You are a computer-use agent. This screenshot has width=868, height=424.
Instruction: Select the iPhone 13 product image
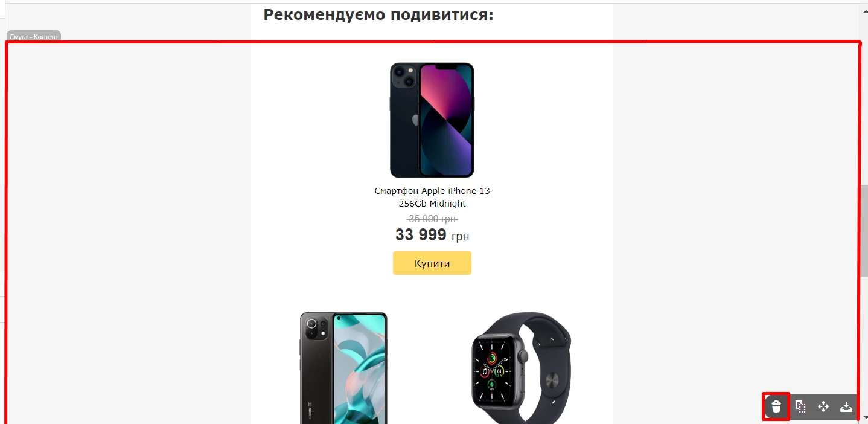click(432, 120)
